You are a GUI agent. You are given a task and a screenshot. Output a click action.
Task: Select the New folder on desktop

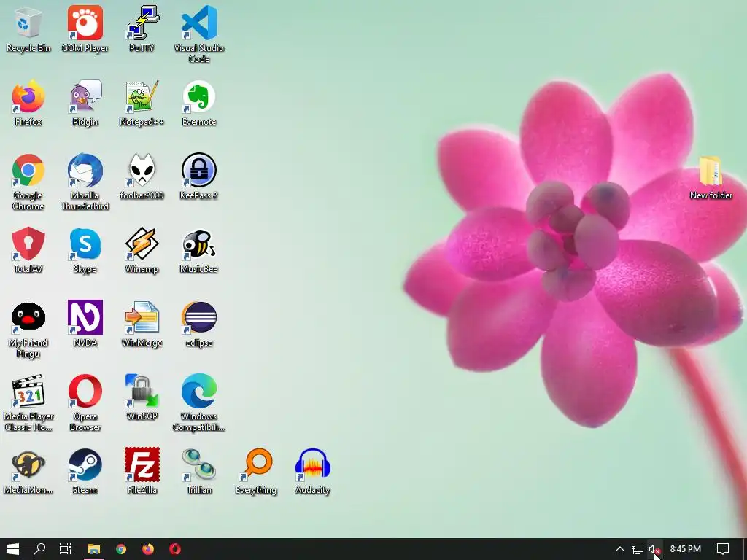(x=711, y=177)
